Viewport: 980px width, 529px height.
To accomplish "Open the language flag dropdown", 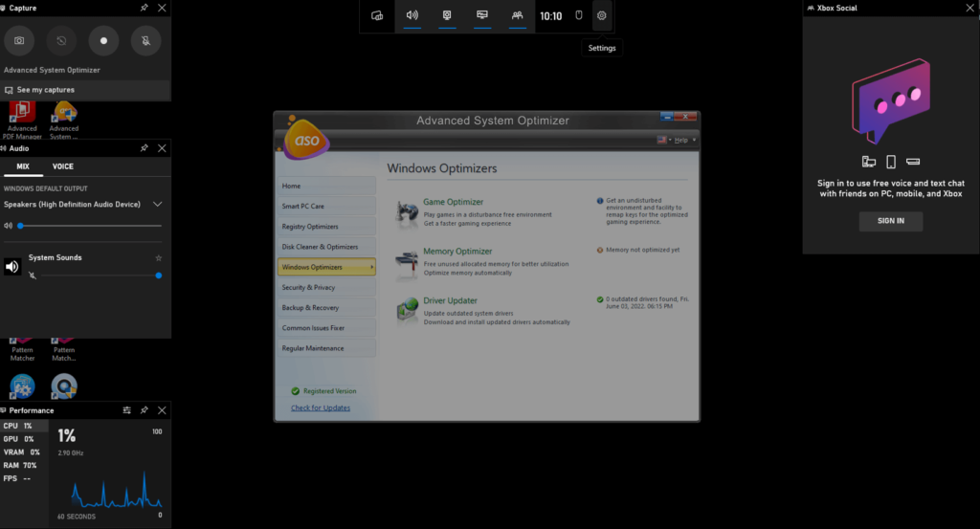I will pyautogui.click(x=664, y=140).
